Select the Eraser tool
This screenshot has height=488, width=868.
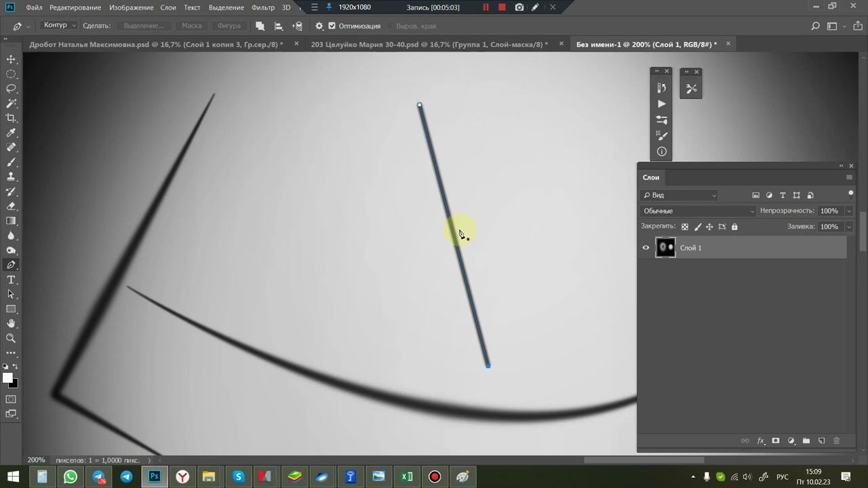(12, 207)
